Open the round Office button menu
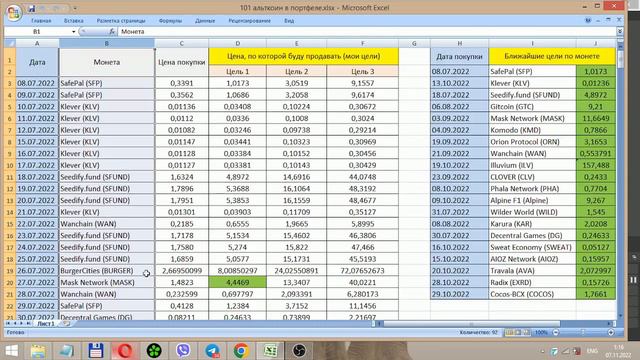This screenshot has height=360, width=640. coord(13,13)
